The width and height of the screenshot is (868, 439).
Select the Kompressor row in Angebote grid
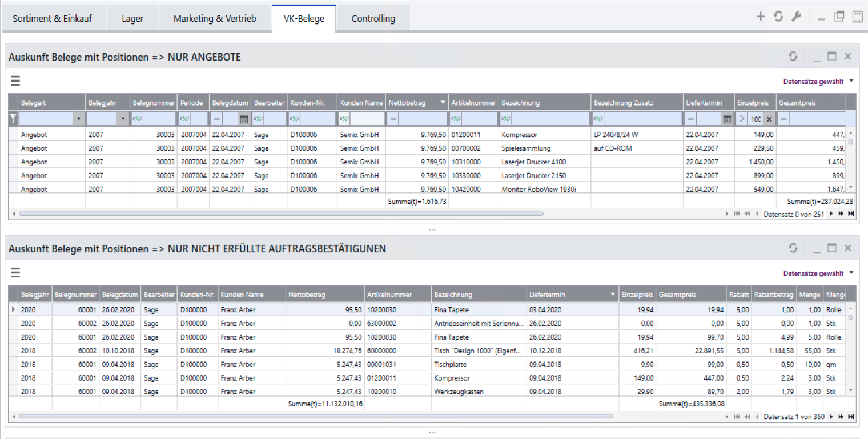coord(427,135)
